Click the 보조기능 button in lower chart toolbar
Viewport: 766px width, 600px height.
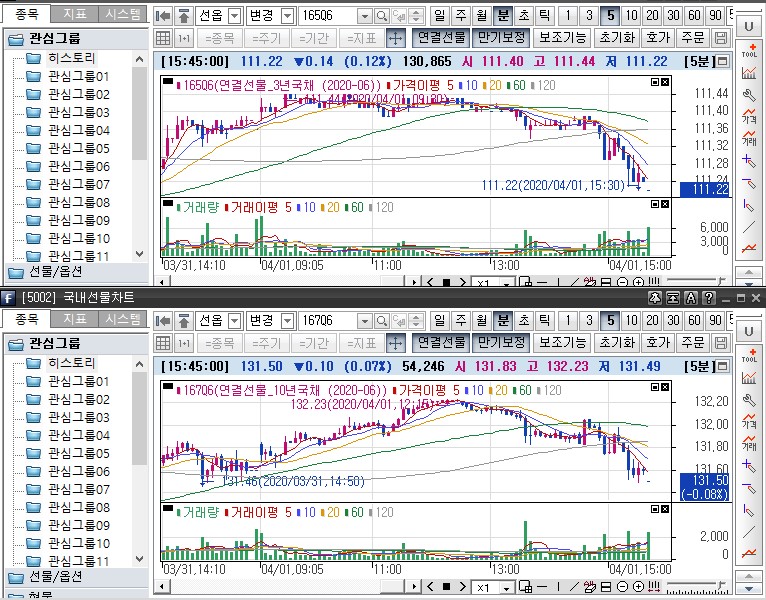pos(562,342)
